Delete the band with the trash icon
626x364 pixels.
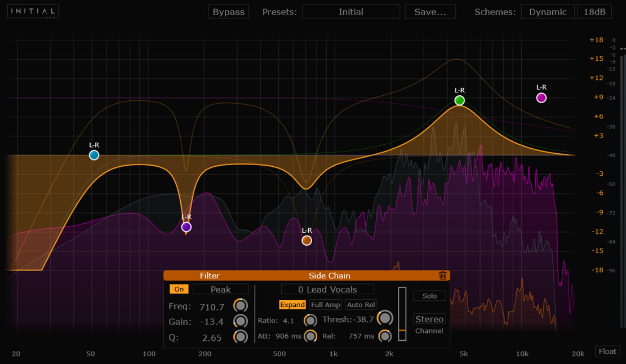[442, 276]
